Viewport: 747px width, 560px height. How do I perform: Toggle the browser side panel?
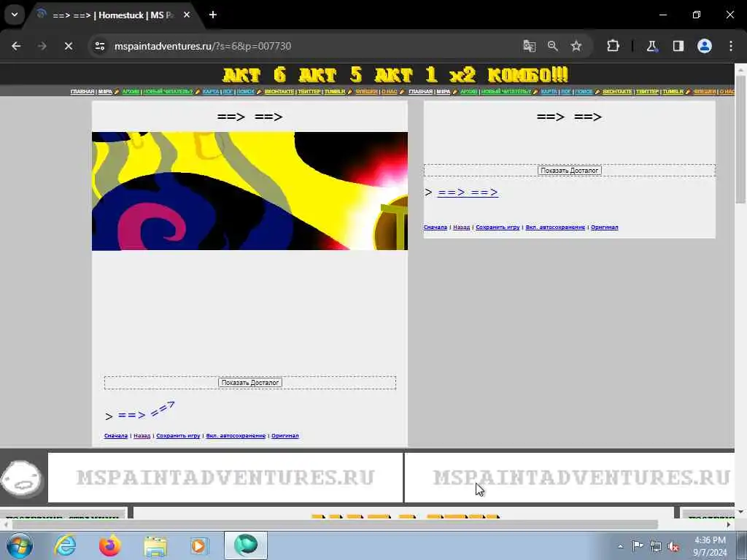(678, 46)
